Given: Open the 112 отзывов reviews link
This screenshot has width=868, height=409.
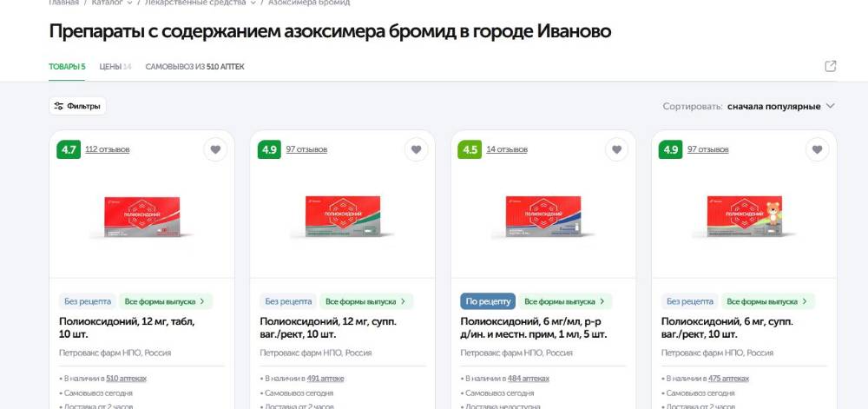Looking at the screenshot, I should (x=108, y=149).
